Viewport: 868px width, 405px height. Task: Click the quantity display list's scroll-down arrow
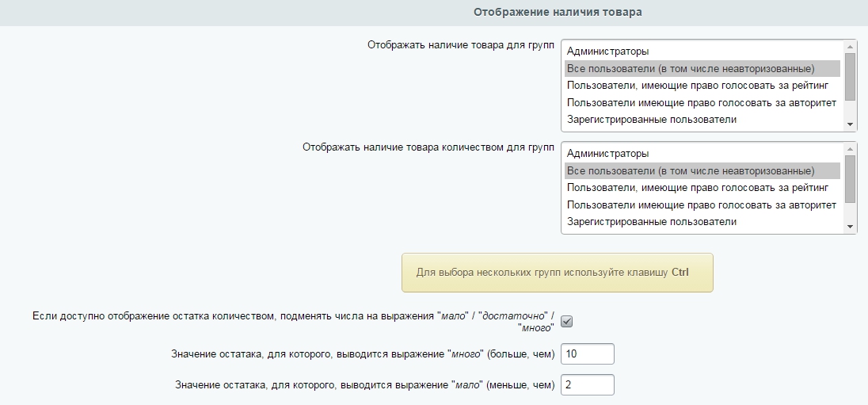coord(851,227)
